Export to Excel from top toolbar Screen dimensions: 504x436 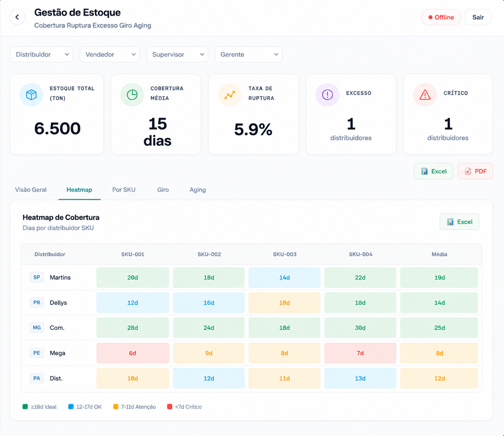coord(433,171)
